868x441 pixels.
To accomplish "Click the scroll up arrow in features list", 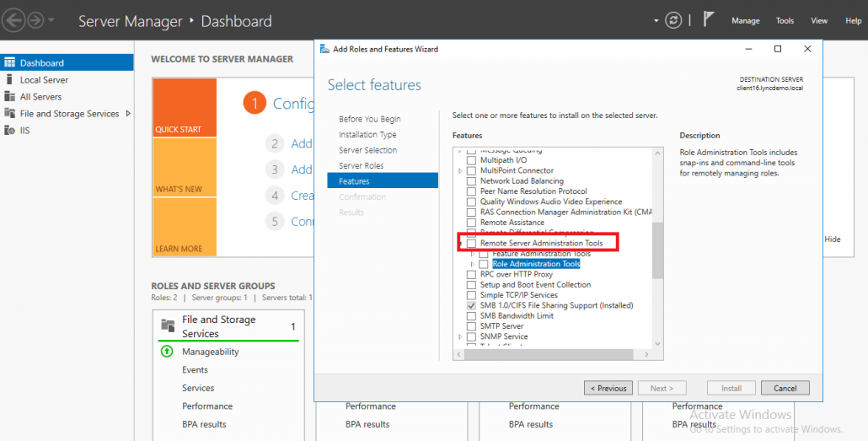I will (x=657, y=153).
